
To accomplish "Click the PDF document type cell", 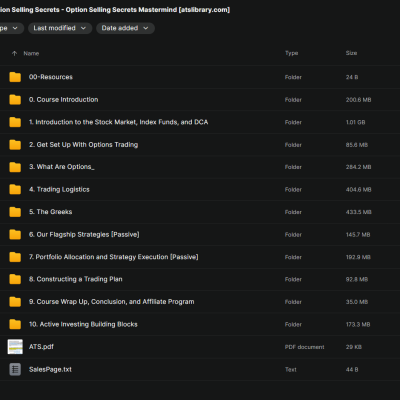I will (304, 347).
